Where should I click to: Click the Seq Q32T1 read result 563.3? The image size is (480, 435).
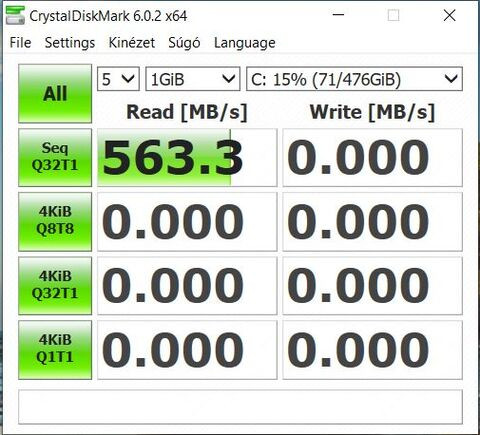pos(187,157)
